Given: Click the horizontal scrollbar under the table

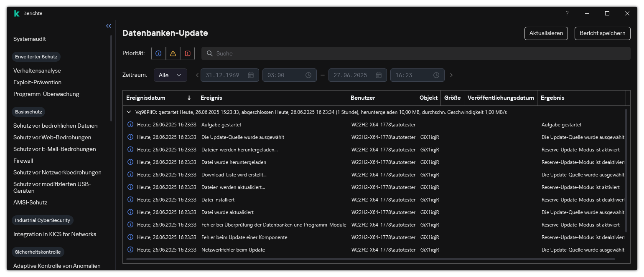Looking at the screenshot, I should (370, 259).
